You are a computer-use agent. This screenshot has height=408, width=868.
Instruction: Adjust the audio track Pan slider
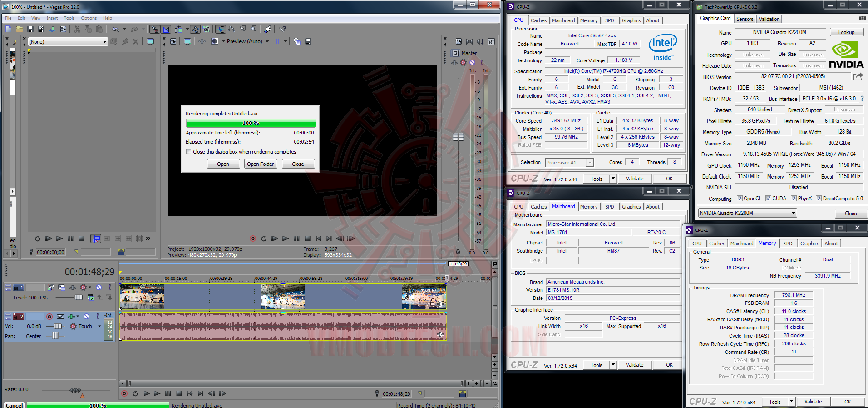[x=55, y=336]
